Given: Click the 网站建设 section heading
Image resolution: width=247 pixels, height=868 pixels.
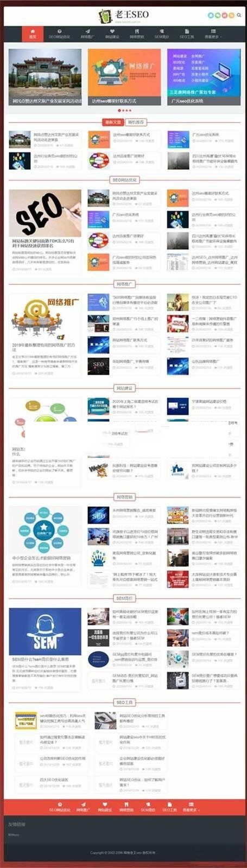Looking at the screenshot, I should 124,388.
